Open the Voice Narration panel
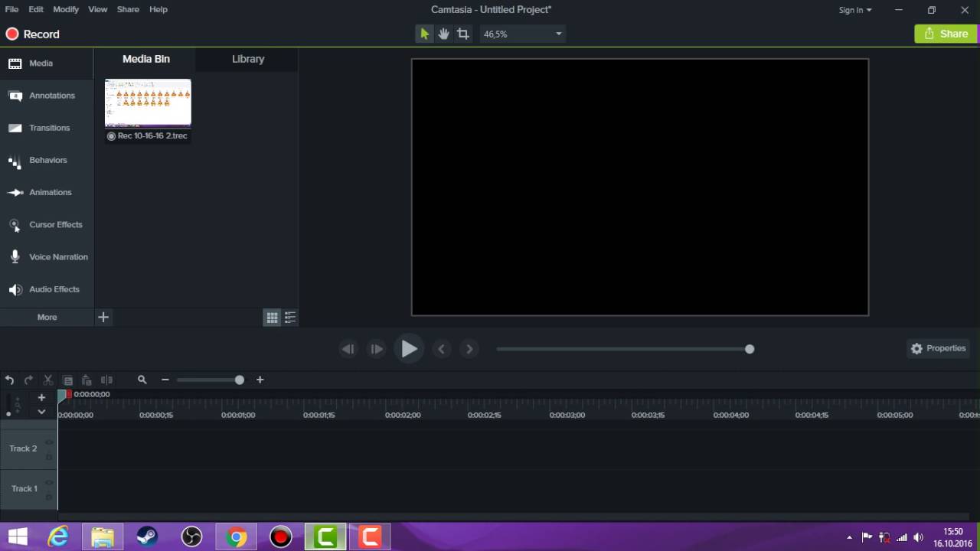The image size is (980, 551). [x=47, y=257]
